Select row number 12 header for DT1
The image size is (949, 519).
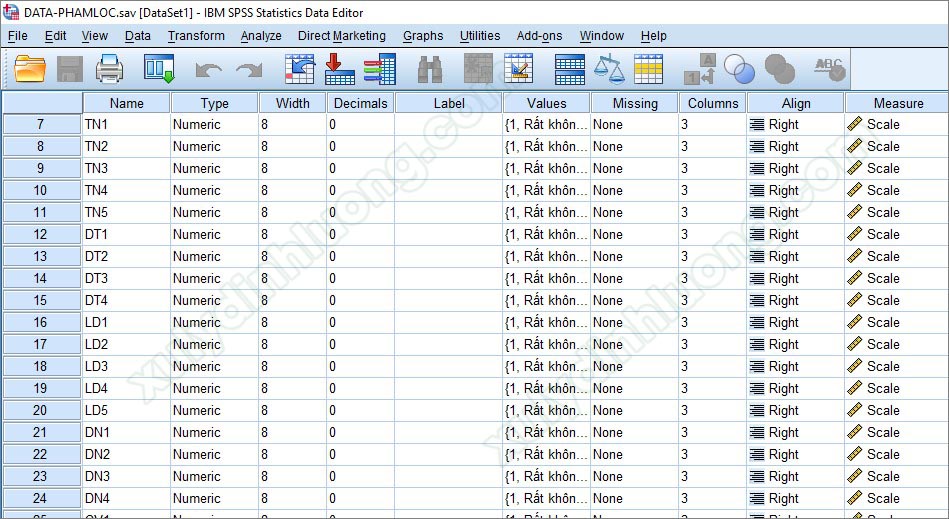pos(41,234)
